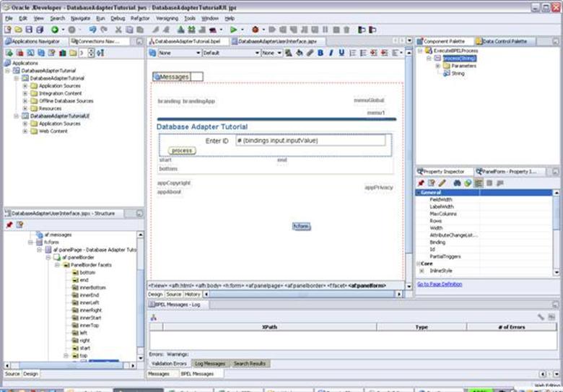Expand the Parameters node in Data Control Palette
This screenshot has height=392, width=563.
(437, 66)
